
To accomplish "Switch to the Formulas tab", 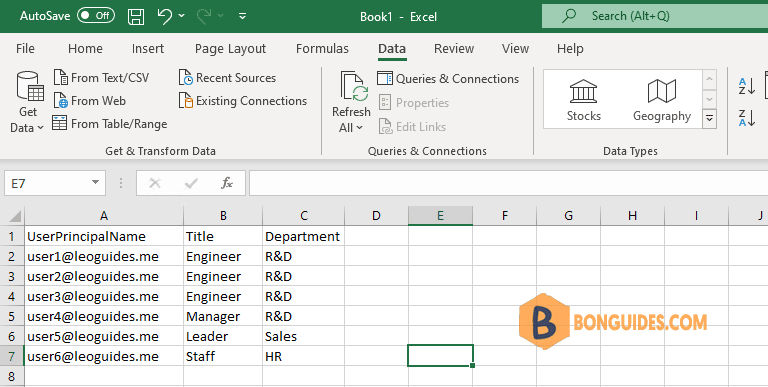I will [322, 48].
